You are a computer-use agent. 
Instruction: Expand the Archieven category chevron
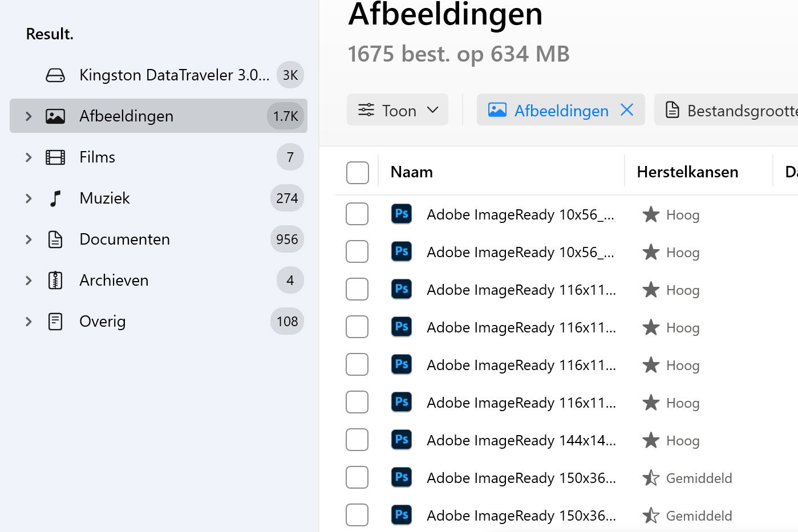coord(29,281)
